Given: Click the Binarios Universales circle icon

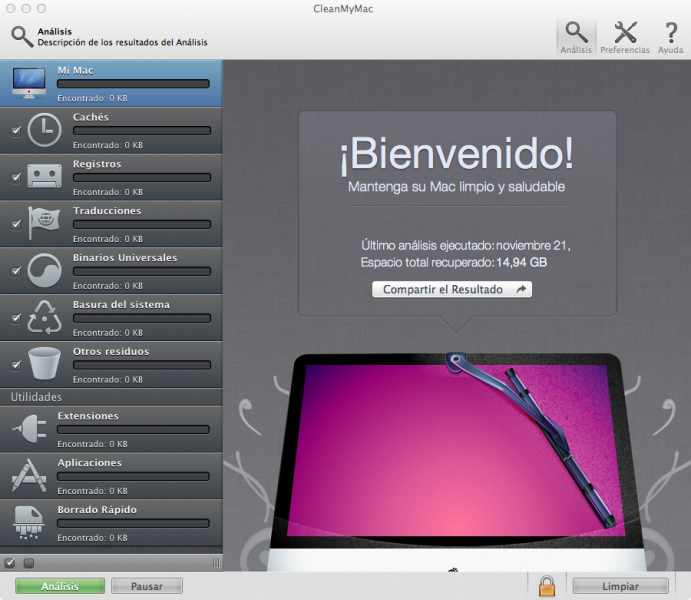Looking at the screenshot, I should coord(45,270).
